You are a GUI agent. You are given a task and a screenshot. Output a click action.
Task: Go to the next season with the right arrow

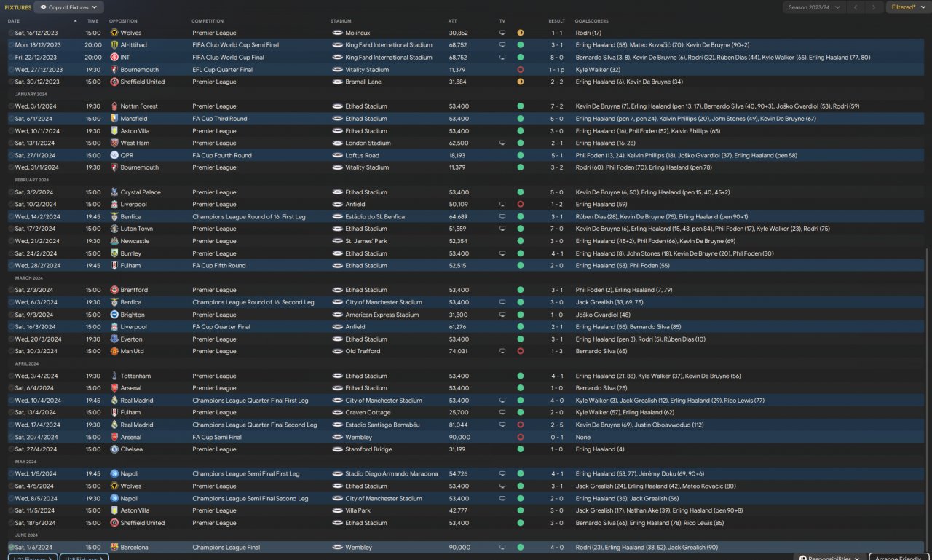tap(875, 7)
